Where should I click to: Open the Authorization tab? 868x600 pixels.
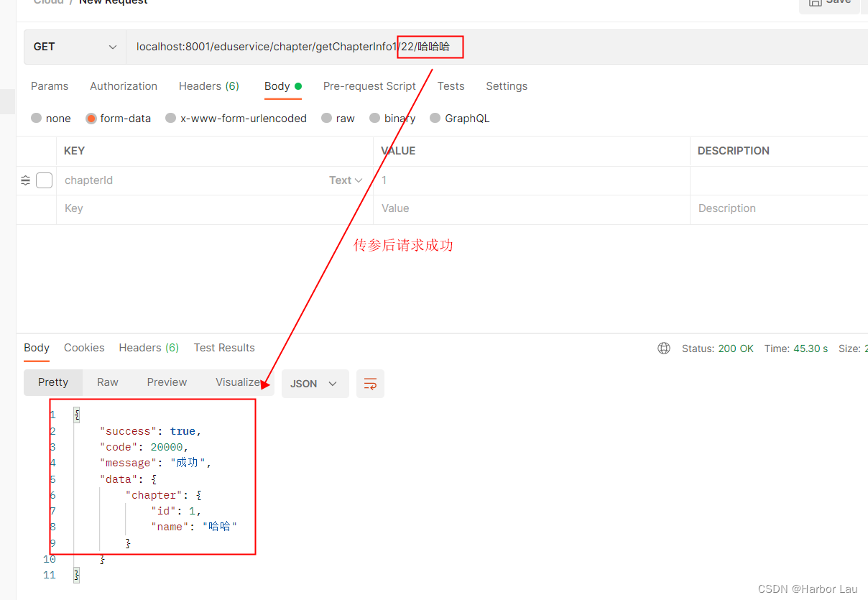click(x=123, y=86)
